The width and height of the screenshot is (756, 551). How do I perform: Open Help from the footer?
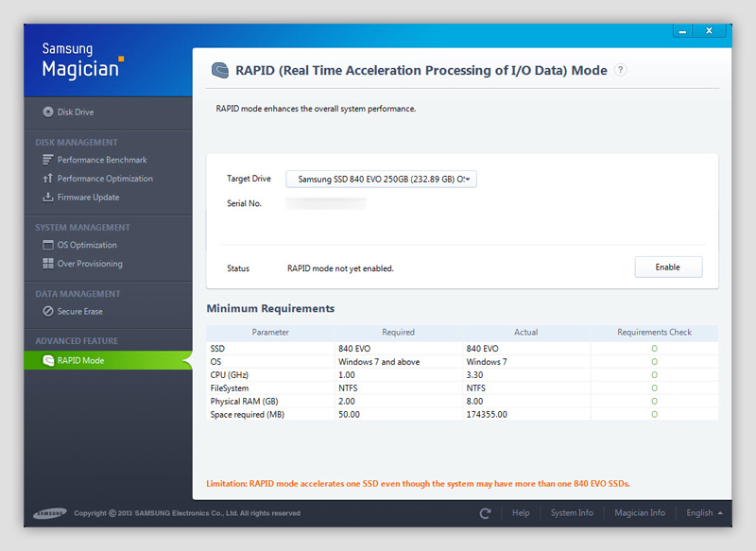(x=521, y=513)
